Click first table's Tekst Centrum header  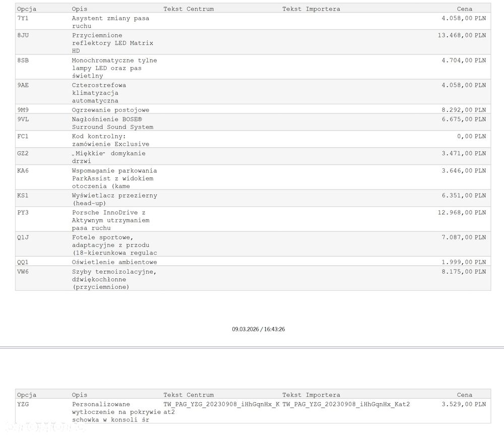188,9
